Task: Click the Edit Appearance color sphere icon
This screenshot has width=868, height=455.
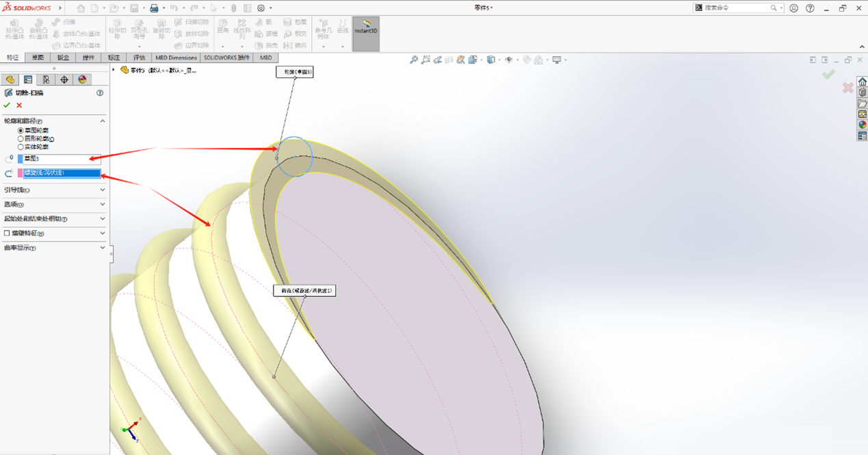Action: pyautogui.click(x=81, y=79)
